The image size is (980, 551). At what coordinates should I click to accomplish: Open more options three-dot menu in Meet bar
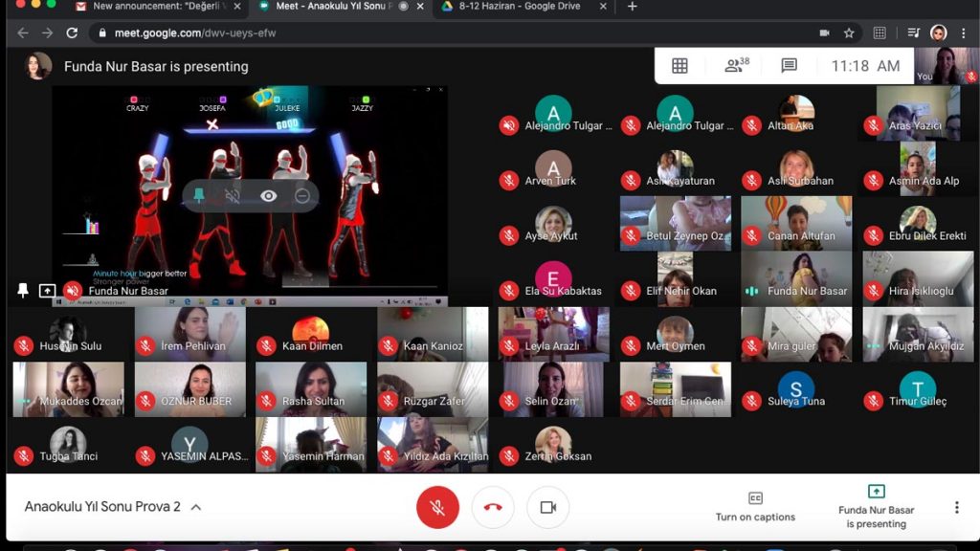point(956,507)
